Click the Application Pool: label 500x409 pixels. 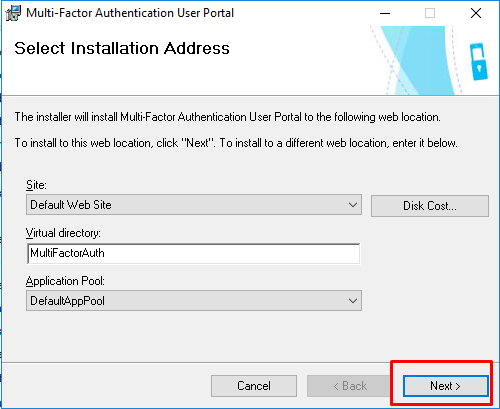coord(65,281)
